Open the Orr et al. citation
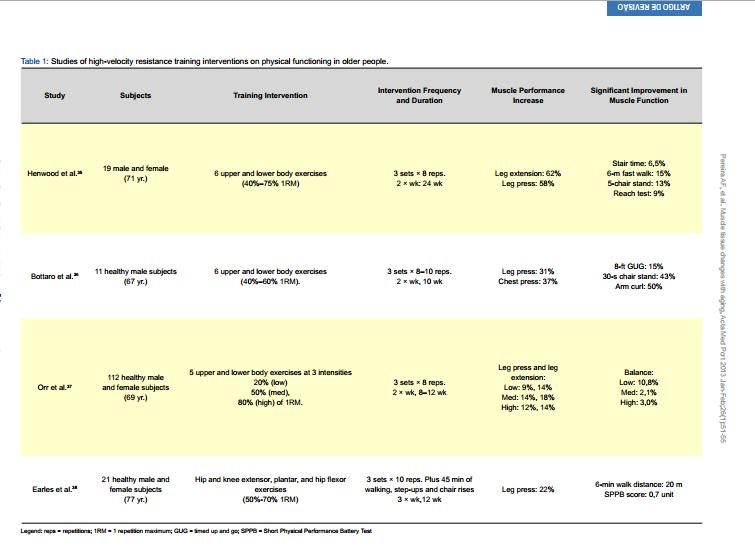 point(54,387)
